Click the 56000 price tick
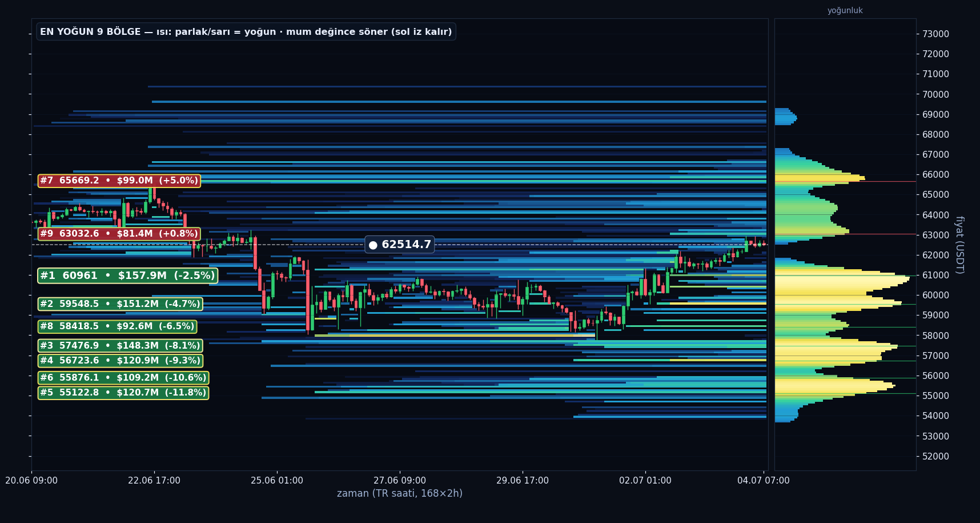The height and width of the screenshot is (523, 980). 935,376
